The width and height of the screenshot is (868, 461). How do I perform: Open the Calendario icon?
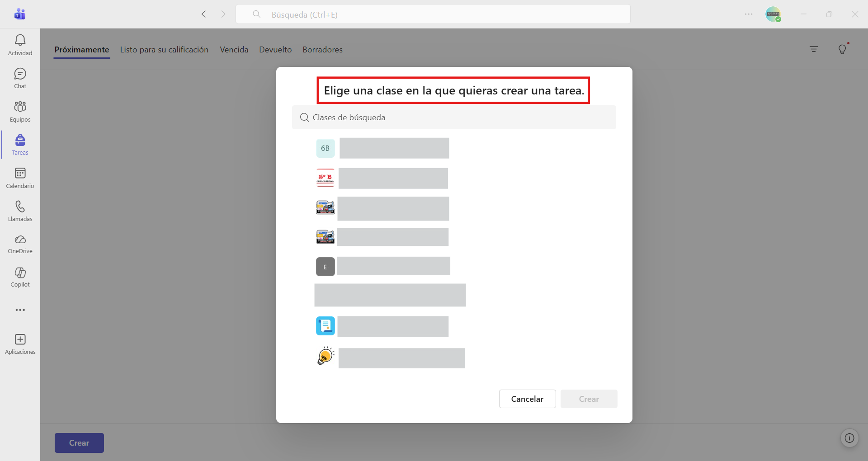point(20,173)
